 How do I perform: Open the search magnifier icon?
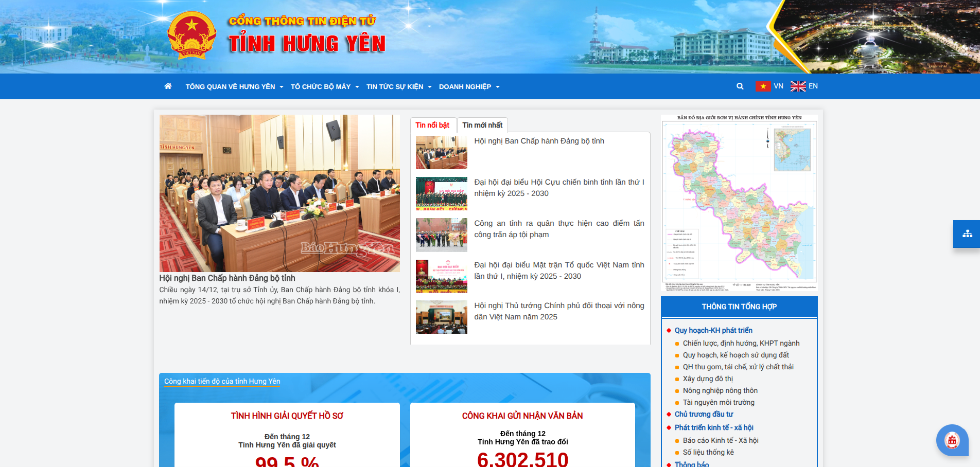pos(740,86)
